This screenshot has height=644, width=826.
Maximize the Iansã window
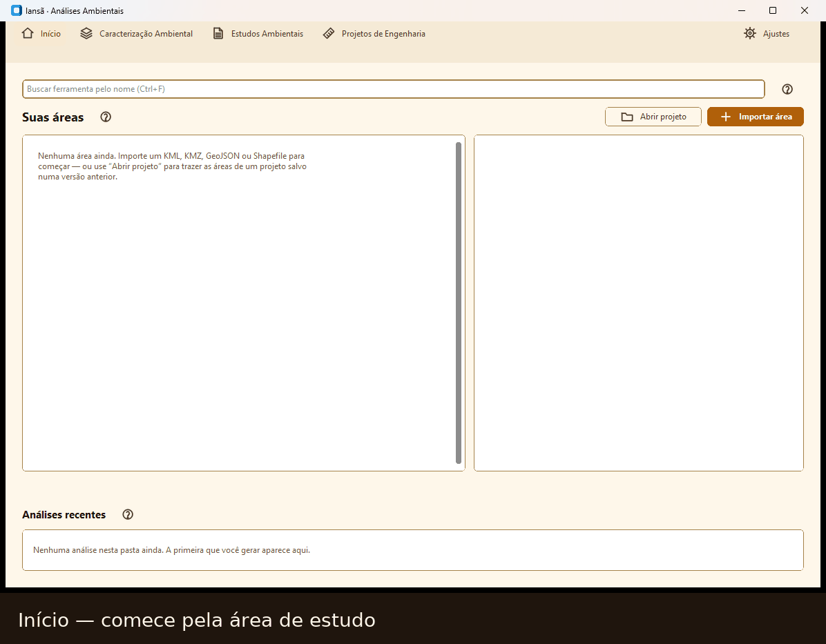pos(773,10)
